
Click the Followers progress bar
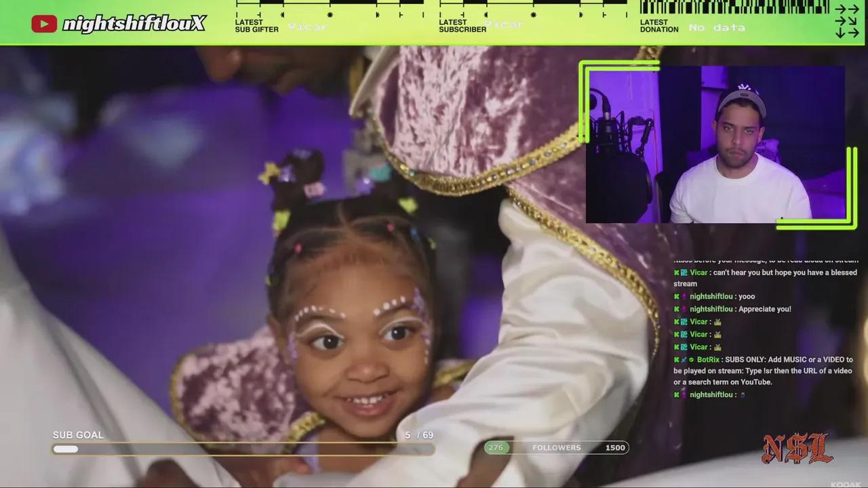tap(556, 448)
